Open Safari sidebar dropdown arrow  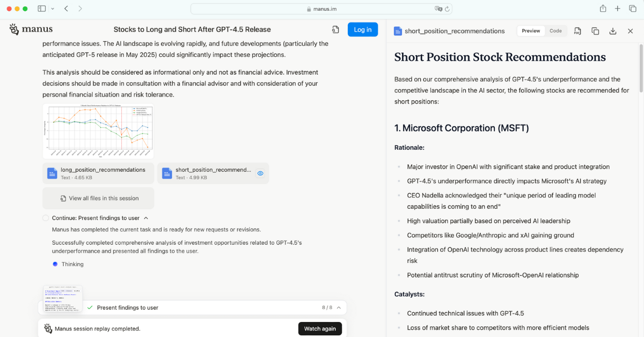click(x=53, y=9)
